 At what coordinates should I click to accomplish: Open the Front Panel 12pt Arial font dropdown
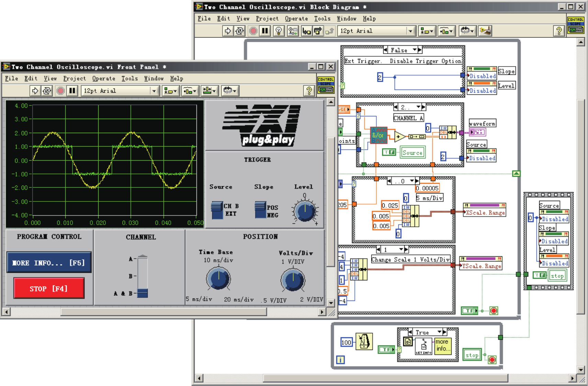pyautogui.click(x=154, y=91)
